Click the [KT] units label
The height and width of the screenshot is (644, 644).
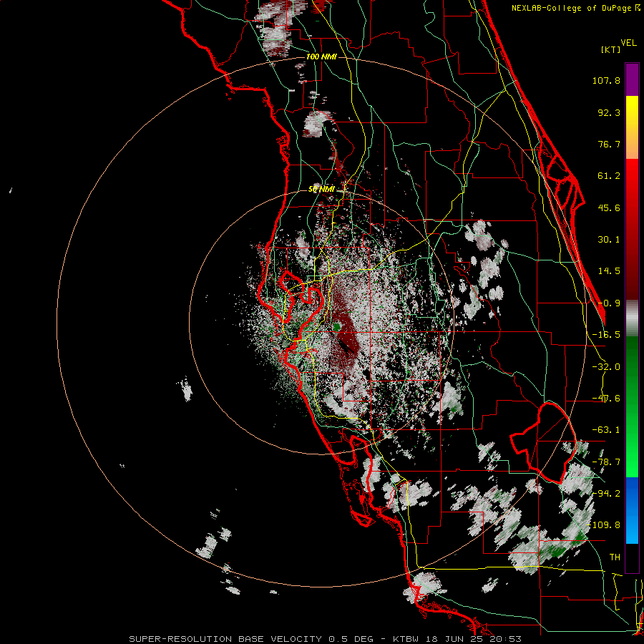tap(611, 49)
